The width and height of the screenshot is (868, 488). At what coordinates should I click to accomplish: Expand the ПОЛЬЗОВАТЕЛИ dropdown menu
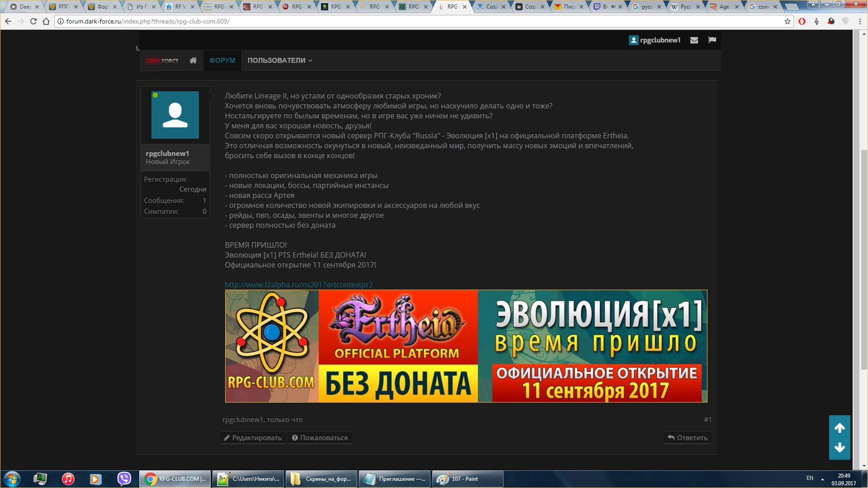pyautogui.click(x=280, y=60)
